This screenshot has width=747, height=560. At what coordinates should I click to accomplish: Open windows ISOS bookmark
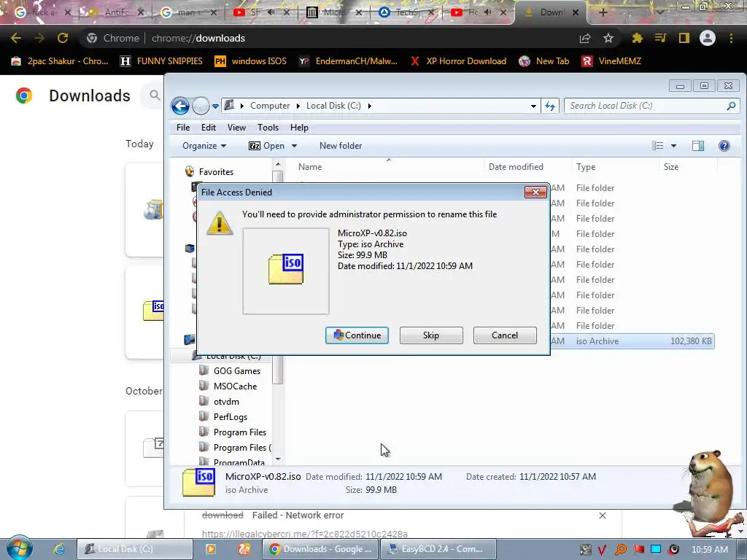[251, 61]
